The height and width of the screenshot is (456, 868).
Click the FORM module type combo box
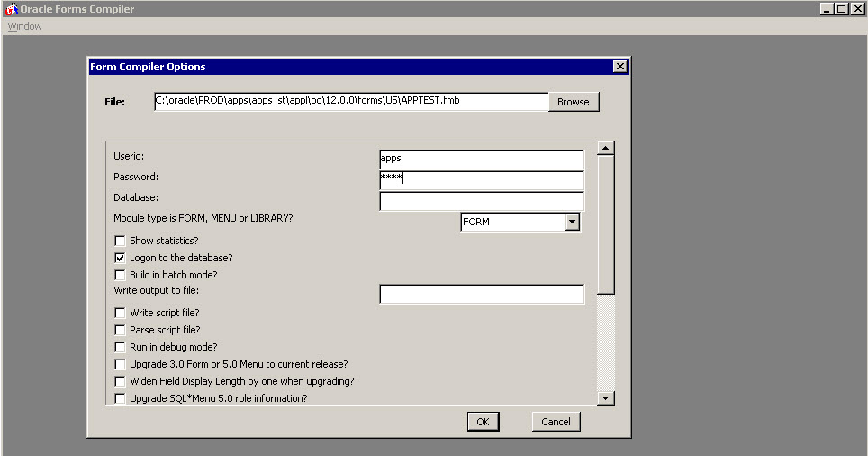click(520, 223)
